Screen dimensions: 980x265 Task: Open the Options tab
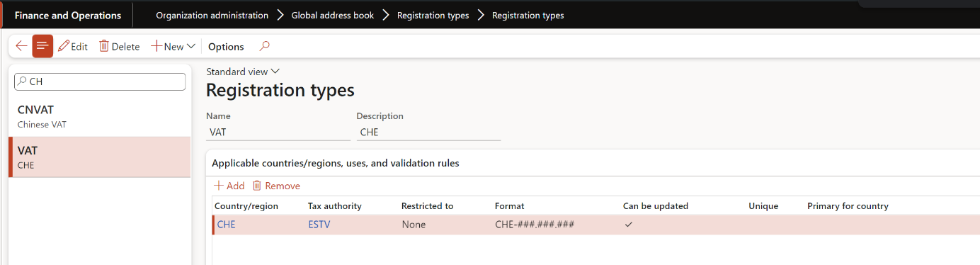click(226, 47)
